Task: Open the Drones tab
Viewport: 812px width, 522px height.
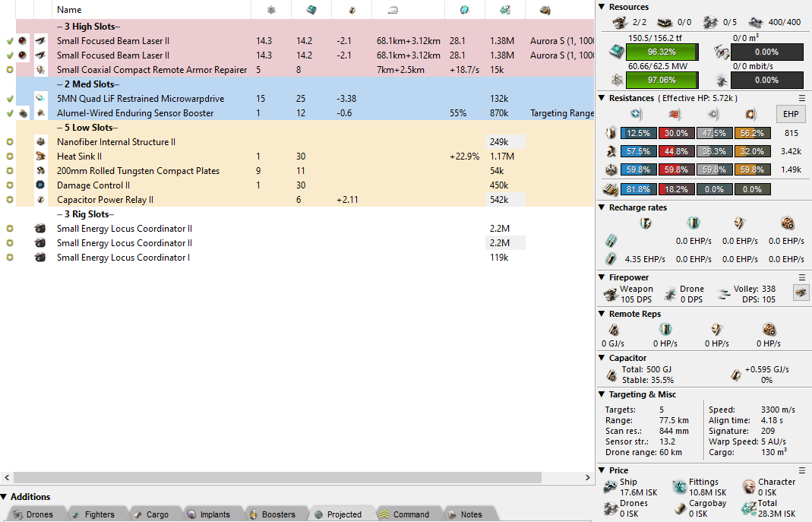Action: pyautogui.click(x=34, y=514)
